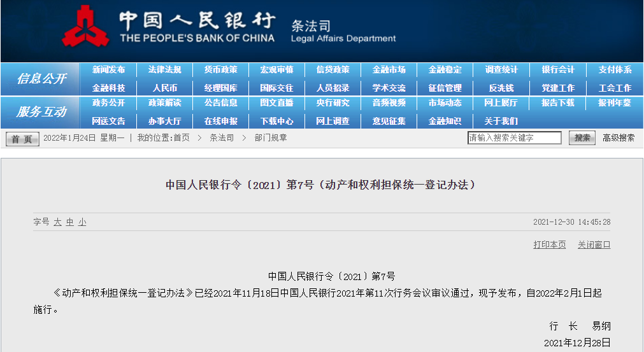Screen dimensions: 644x352
Task: Open 新闻发布 menu item
Action: [108, 70]
